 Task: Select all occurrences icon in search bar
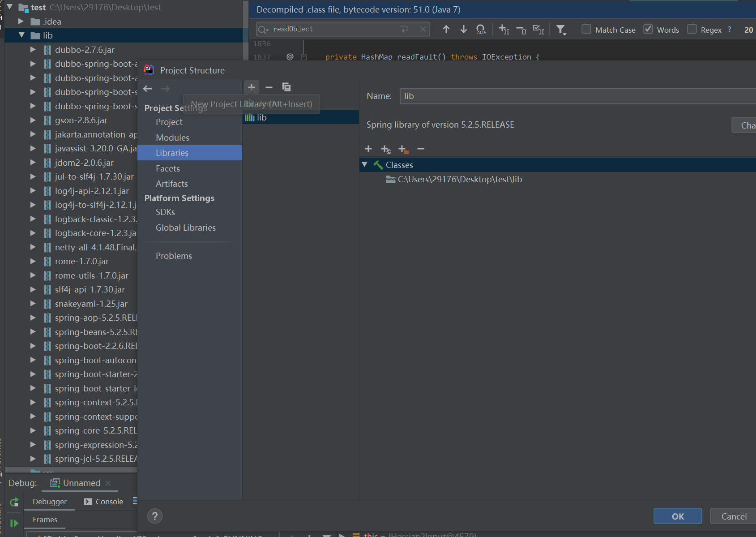coord(538,30)
